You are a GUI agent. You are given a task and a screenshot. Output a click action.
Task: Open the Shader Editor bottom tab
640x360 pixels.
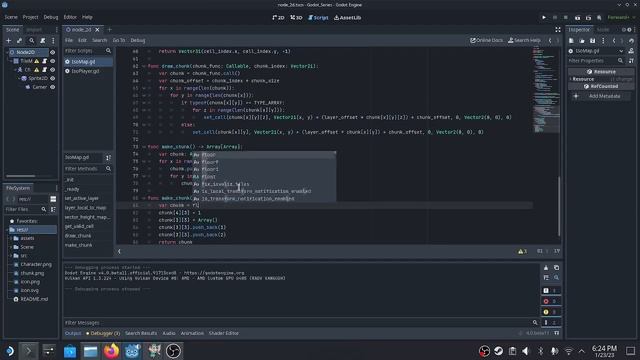coord(224,333)
